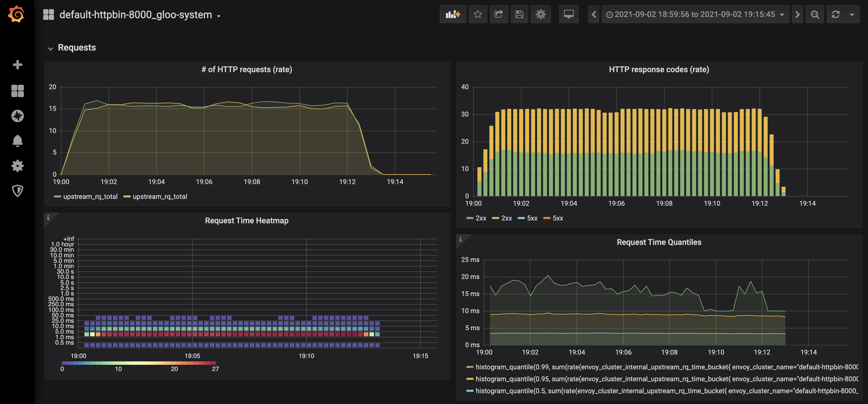This screenshot has height=404, width=868.
Task: Zoom out the time range
Action: [815, 14]
